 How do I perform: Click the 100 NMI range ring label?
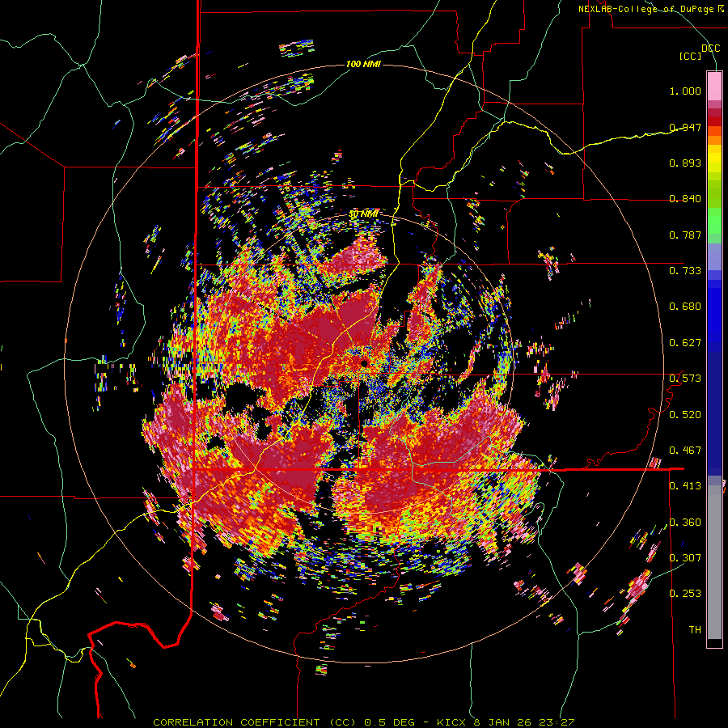click(x=363, y=64)
